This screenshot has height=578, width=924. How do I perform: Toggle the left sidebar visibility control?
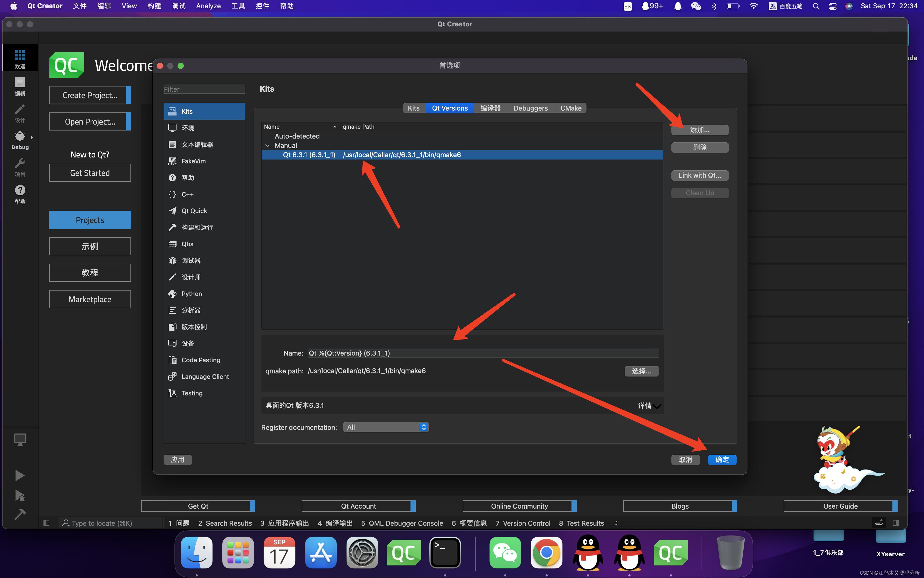pyautogui.click(x=46, y=523)
